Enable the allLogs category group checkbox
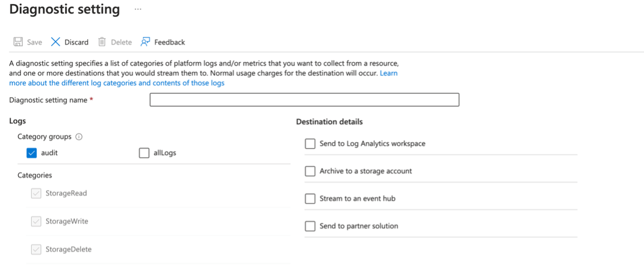644x275 pixels. coord(144,153)
